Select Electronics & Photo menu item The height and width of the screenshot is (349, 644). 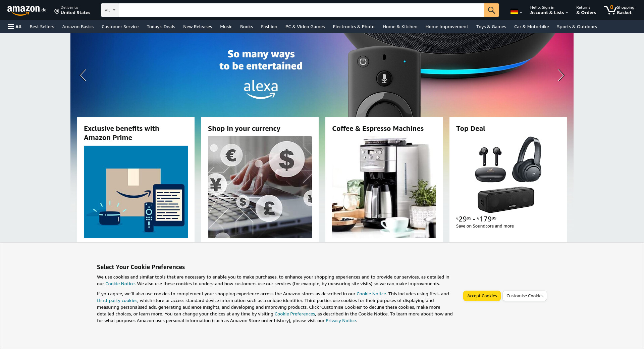tap(354, 27)
